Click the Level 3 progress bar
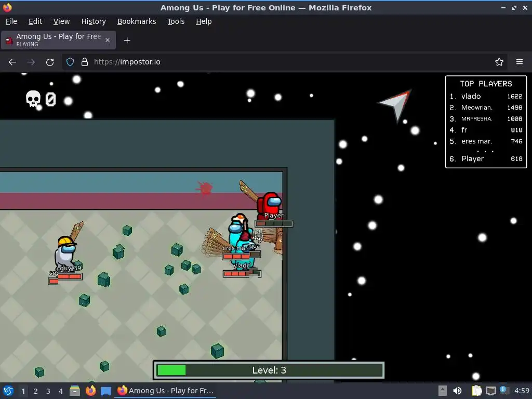Screen dimensions: 532x399 point(269,370)
